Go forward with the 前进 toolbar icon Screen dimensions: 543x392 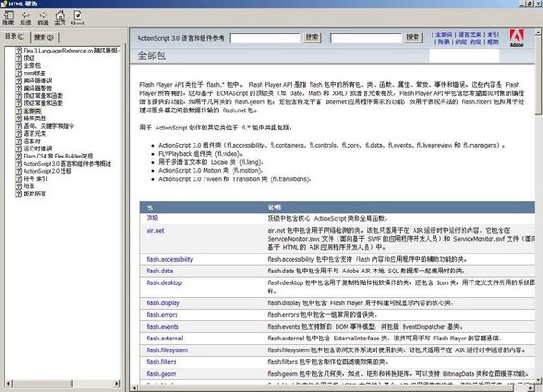pyautogui.click(x=43, y=18)
